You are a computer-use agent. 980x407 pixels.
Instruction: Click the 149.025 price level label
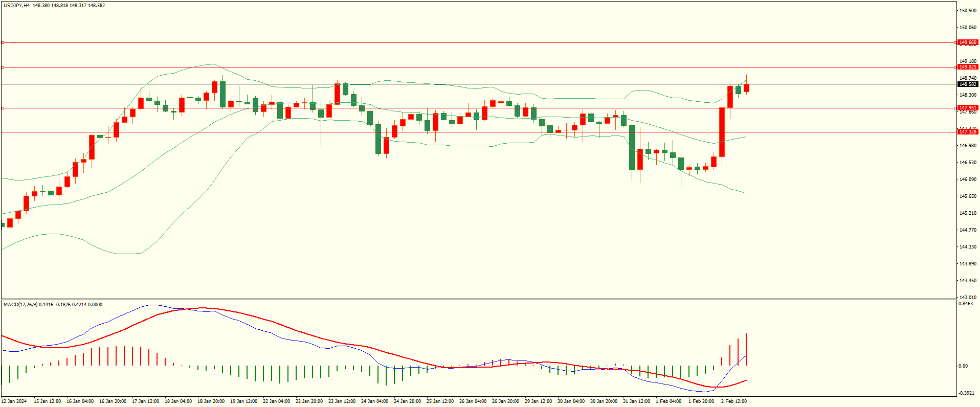pyautogui.click(x=968, y=67)
